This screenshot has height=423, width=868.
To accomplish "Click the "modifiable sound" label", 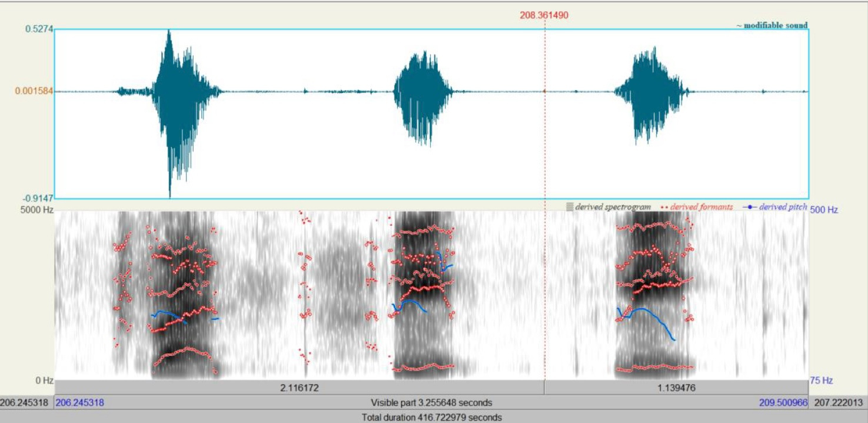I will click(x=775, y=25).
